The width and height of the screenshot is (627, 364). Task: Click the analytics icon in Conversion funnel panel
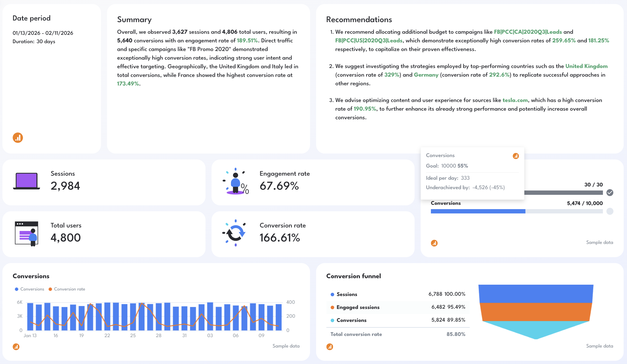click(330, 346)
